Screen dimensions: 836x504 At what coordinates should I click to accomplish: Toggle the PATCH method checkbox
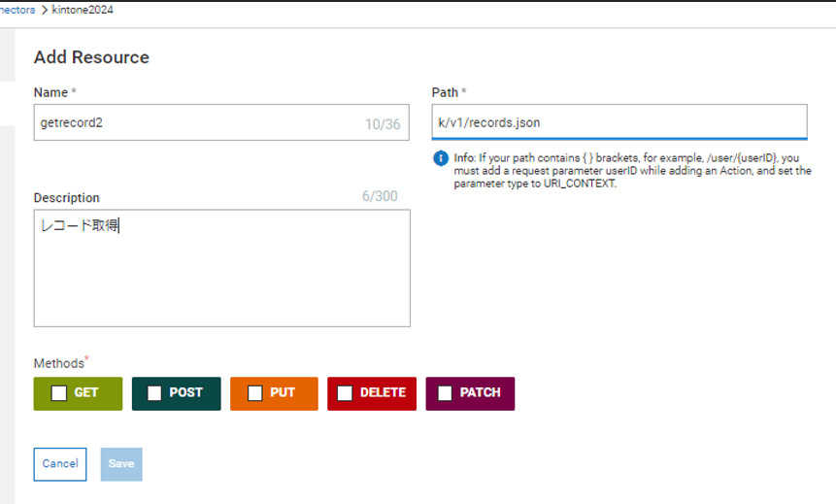445,393
